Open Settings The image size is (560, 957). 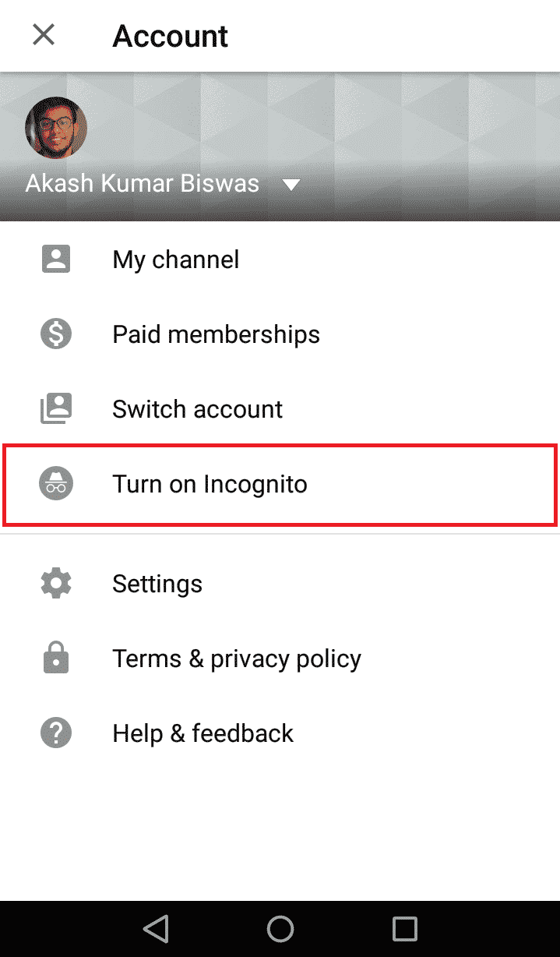[x=157, y=584]
